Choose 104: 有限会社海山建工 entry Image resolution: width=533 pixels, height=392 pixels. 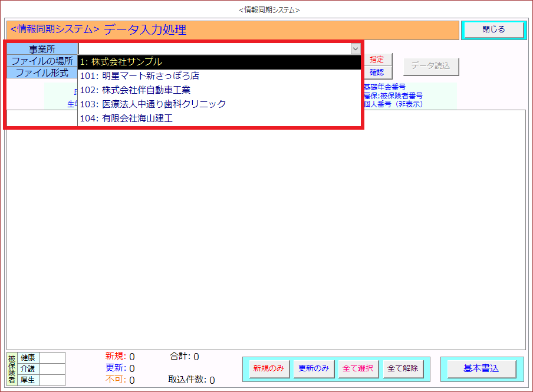coord(218,118)
